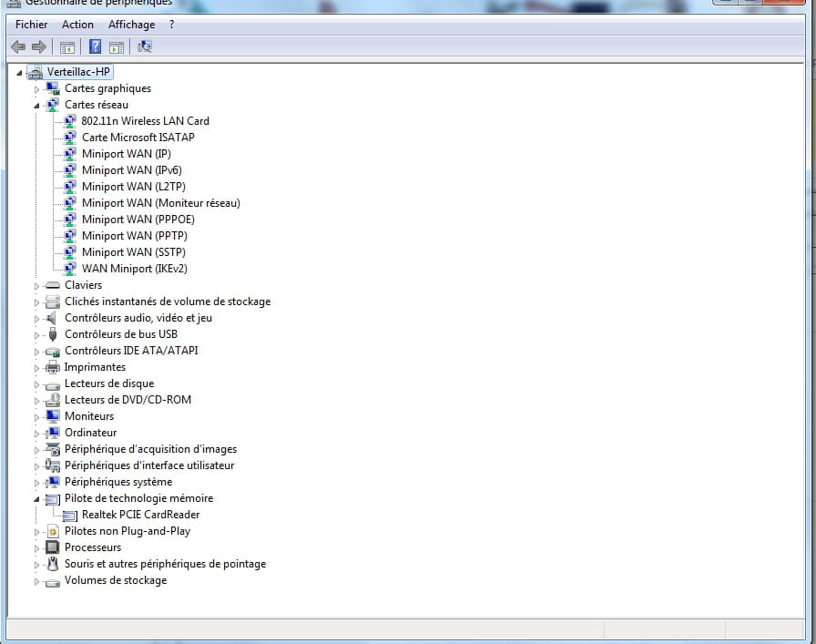Select Carte Microsoft ISATAP
Screen dimensions: 816x644
(138, 138)
